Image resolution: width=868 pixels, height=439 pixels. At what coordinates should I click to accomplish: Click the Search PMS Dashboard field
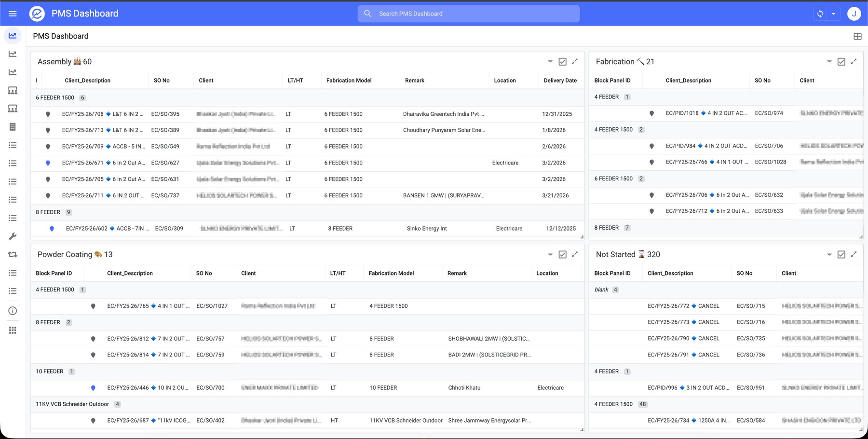[468, 14]
